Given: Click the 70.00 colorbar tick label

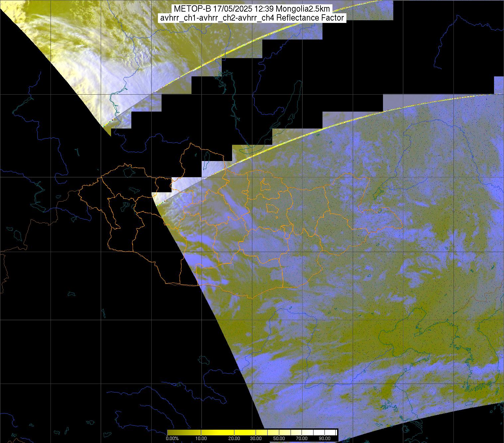Looking at the screenshot, I should [302, 438].
